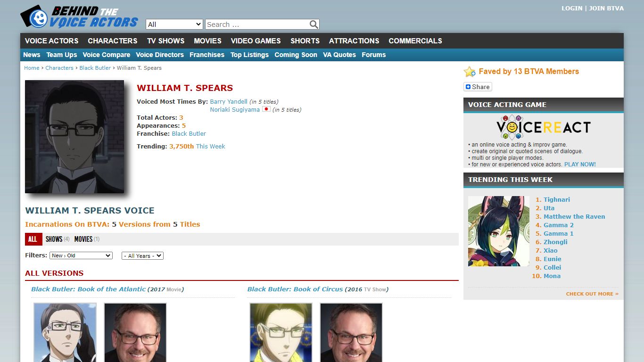Open Black Butler: Book of Circus title
This screenshot has width=644, height=362.
pos(295,289)
